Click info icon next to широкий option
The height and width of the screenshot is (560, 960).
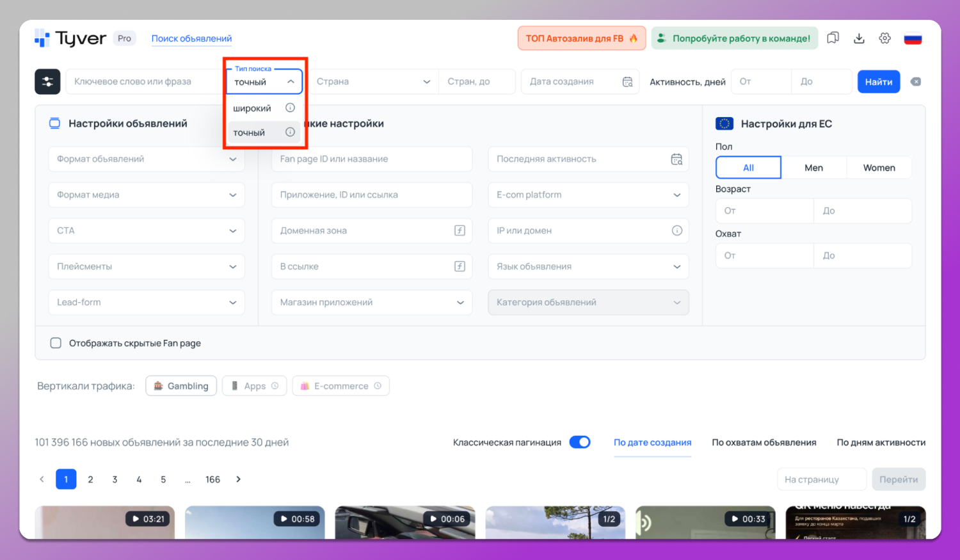point(290,108)
